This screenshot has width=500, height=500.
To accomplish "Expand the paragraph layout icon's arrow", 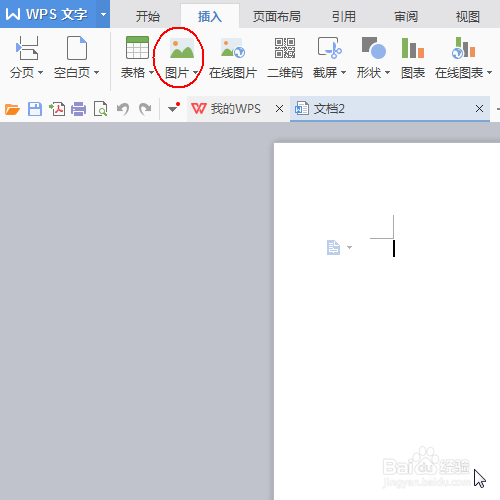I will click(349, 247).
